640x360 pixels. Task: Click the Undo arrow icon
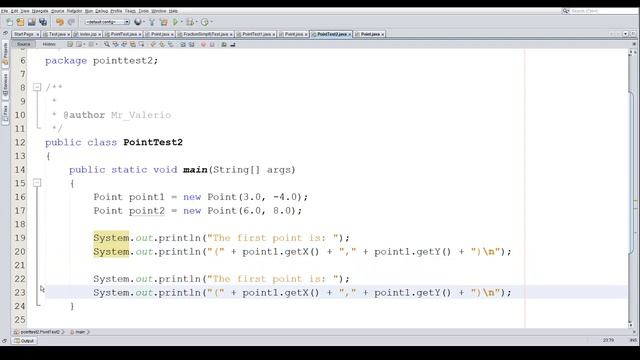[x=60, y=22]
